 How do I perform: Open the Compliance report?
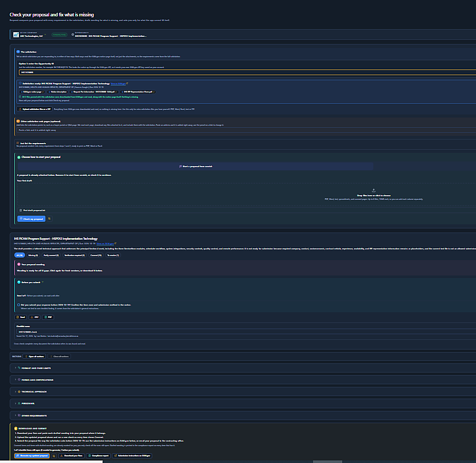(99, 456)
